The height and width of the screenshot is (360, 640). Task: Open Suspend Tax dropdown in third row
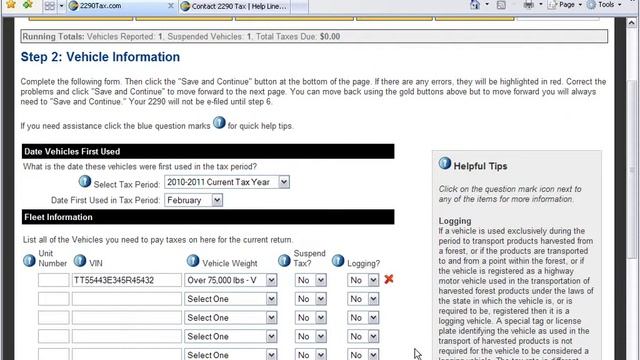point(311,318)
